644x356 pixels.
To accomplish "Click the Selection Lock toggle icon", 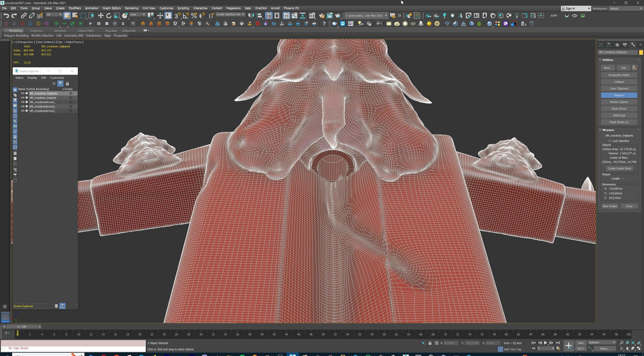I will 430,343.
